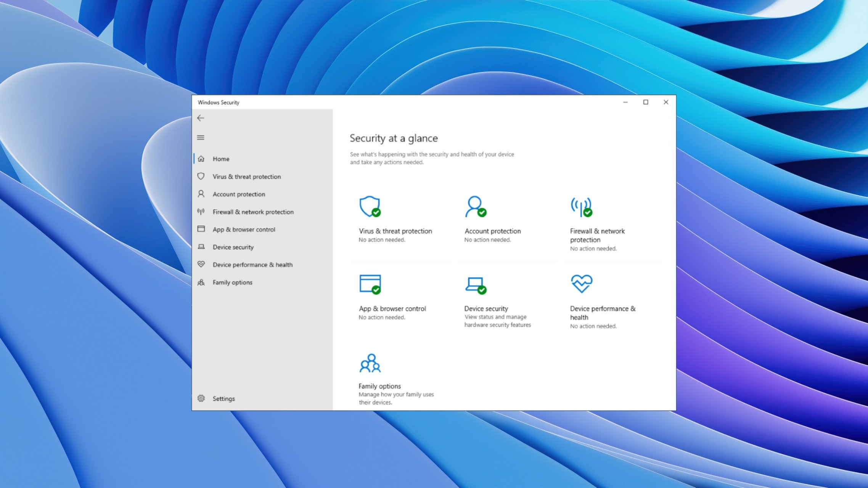Click the Family options tile title
This screenshot has width=868, height=488.
point(379,386)
